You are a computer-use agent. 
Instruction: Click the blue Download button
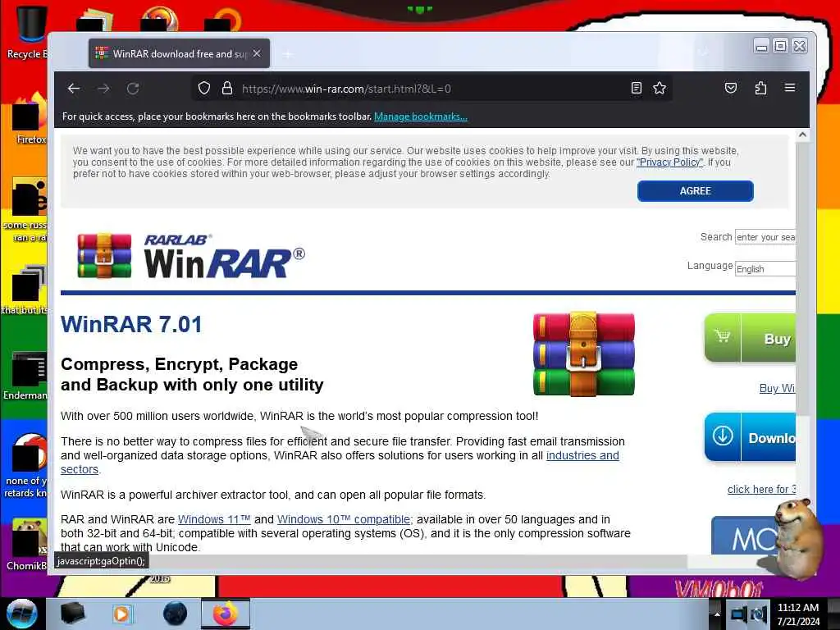[750, 437]
